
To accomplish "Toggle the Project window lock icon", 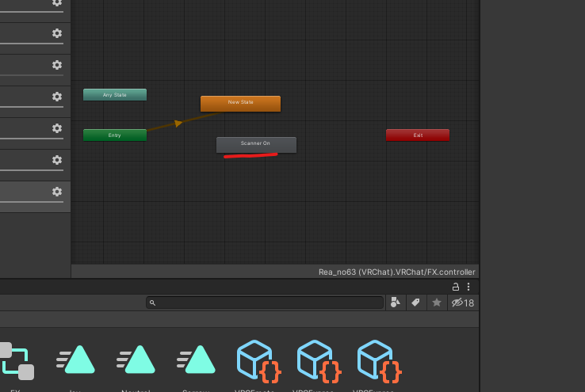I will pyautogui.click(x=456, y=287).
